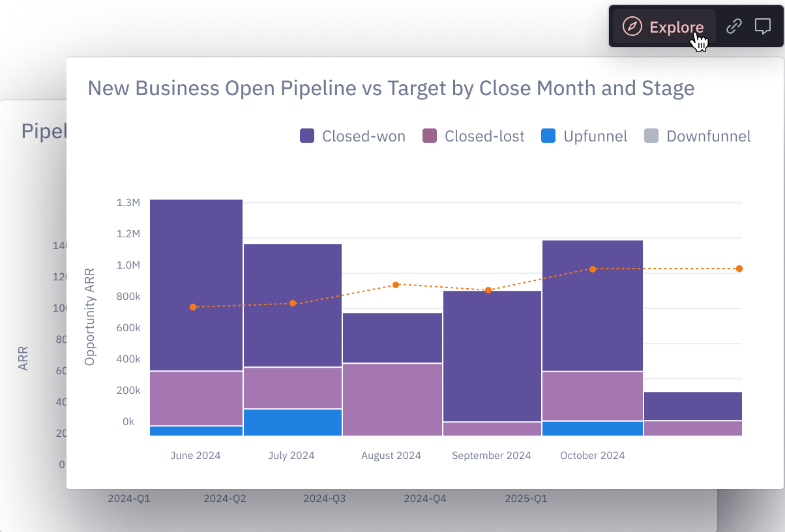Copy the chart link using the chain icon

pos(734,27)
